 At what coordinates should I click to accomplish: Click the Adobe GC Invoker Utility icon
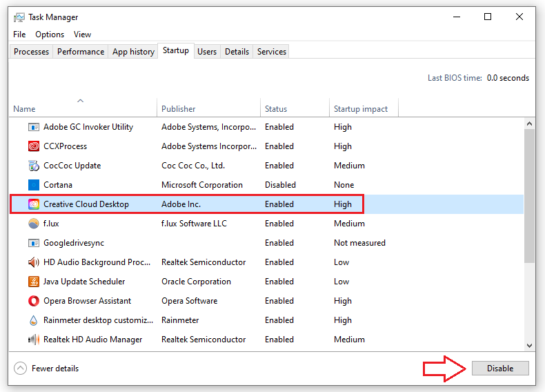pos(34,127)
